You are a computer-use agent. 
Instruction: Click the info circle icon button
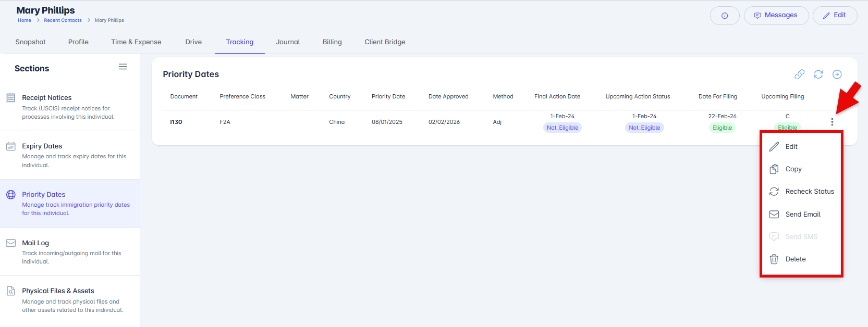(725, 16)
